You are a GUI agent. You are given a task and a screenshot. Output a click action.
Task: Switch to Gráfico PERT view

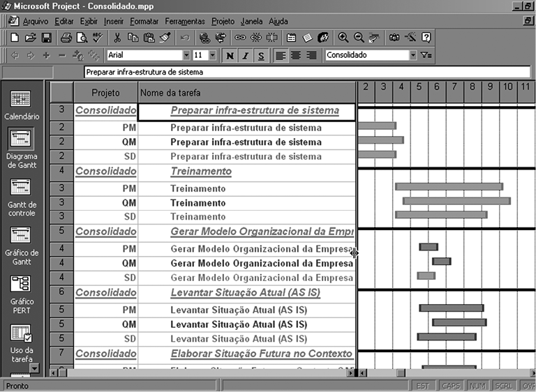[21, 294]
